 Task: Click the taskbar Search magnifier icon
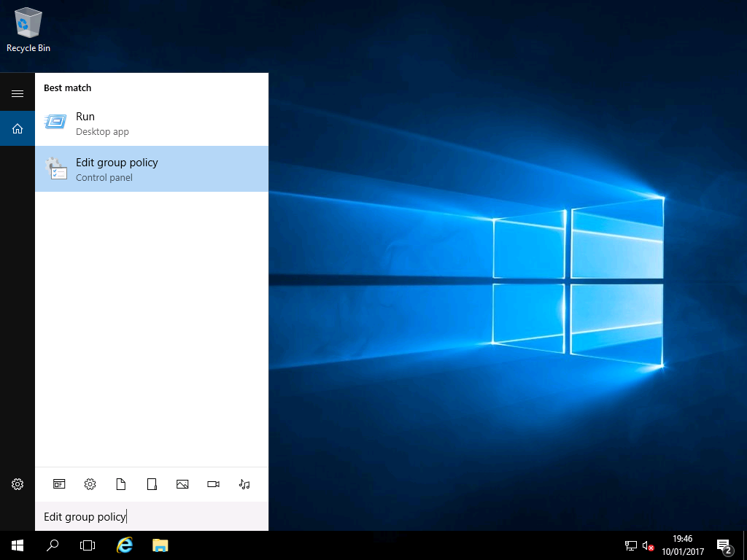pyautogui.click(x=53, y=545)
